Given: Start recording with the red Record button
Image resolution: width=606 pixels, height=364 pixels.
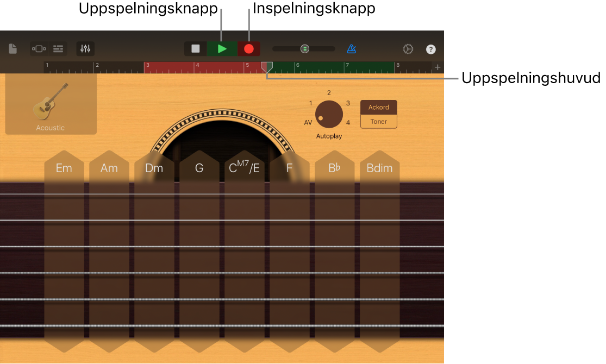Looking at the screenshot, I should pos(249,49).
